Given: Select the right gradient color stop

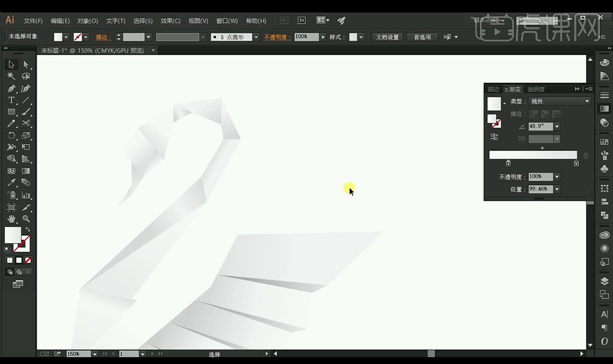Looking at the screenshot, I should [576, 163].
